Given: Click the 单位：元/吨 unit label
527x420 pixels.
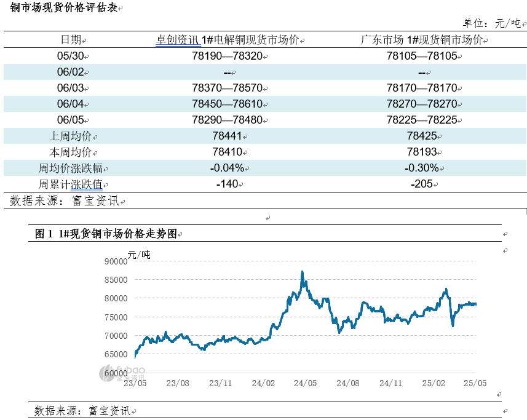Looking at the screenshot, I should tap(491, 23).
